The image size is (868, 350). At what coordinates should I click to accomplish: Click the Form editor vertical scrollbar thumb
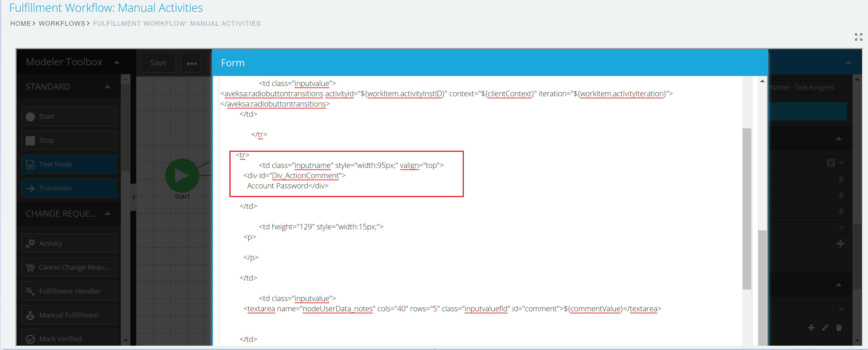pos(747,209)
